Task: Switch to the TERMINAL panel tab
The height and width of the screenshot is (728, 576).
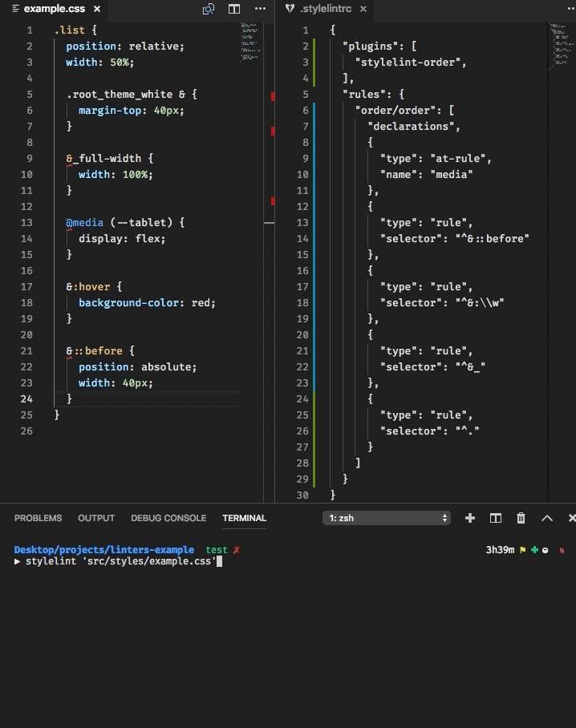Action: pyautogui.click(x=245, y=518)
